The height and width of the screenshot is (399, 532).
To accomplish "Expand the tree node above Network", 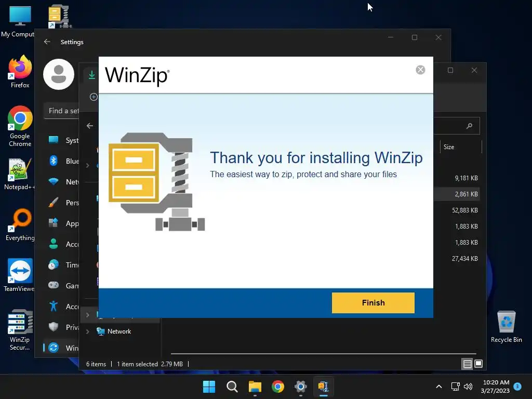I will pos(87,315).
